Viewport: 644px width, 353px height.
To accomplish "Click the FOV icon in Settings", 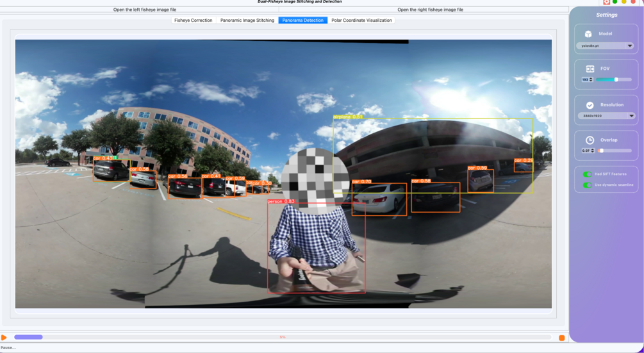I will 590,69.
